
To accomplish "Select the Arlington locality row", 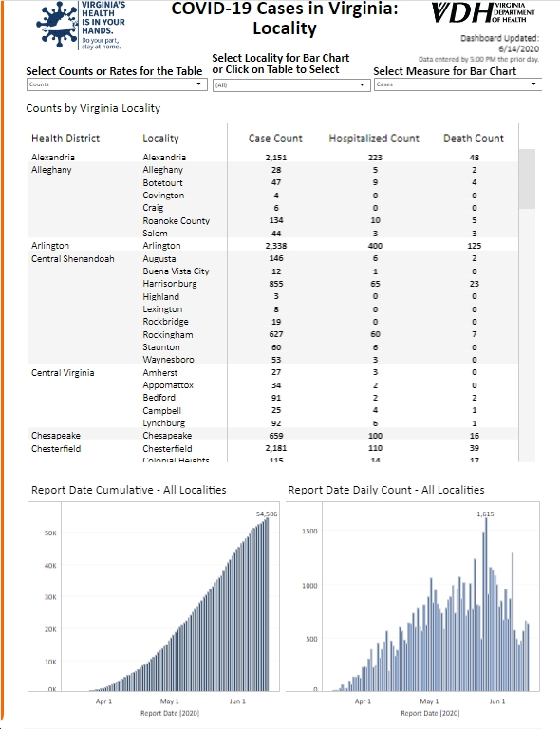I will (x=272, y=246).
